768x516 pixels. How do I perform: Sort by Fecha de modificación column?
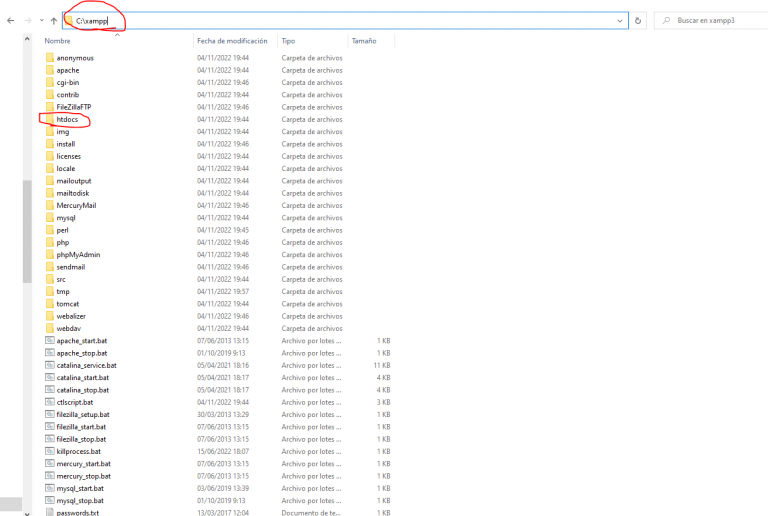coord(232,41)
